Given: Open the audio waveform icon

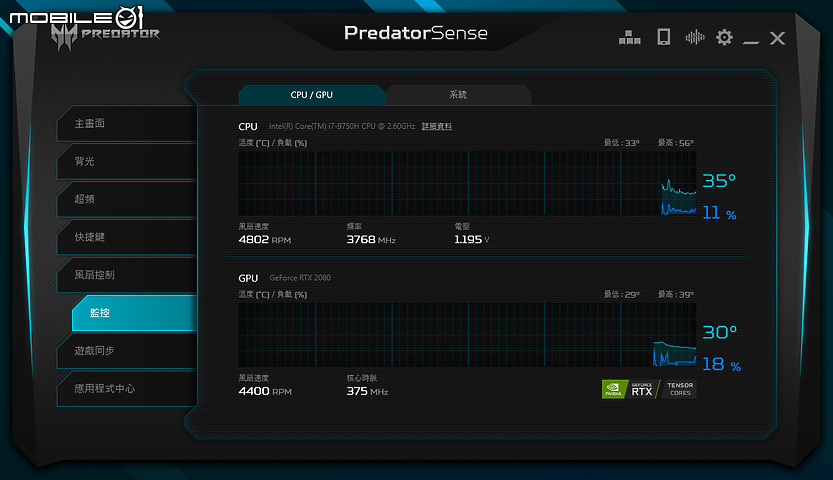Looking at the screenshot, I should (x=694, y=37).
